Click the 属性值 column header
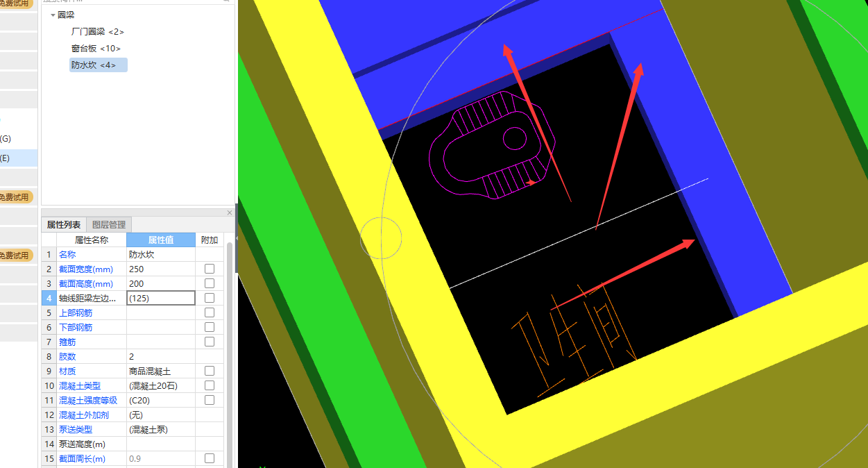Image resolution: width=868 pixels, height=468 pixels. (161, 240)
